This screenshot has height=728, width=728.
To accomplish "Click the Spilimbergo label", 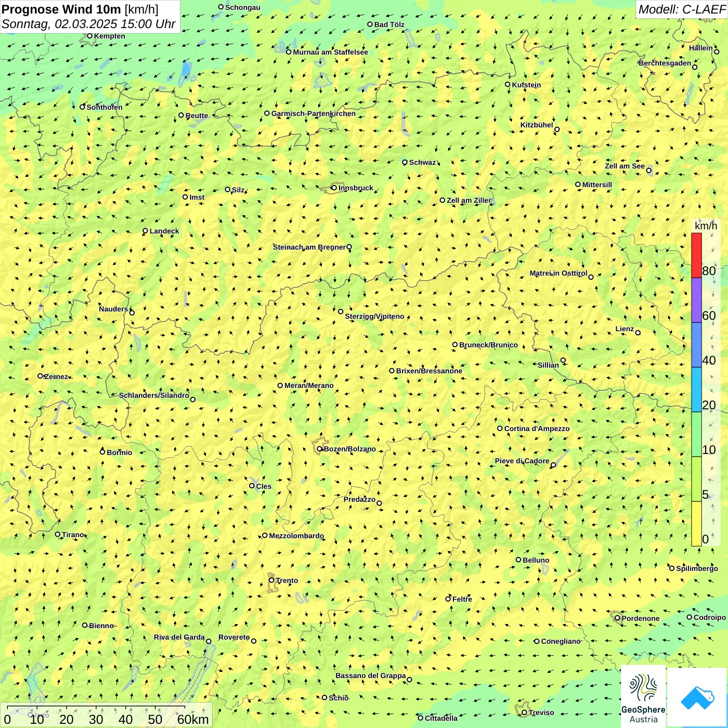I will click(697, 568).
